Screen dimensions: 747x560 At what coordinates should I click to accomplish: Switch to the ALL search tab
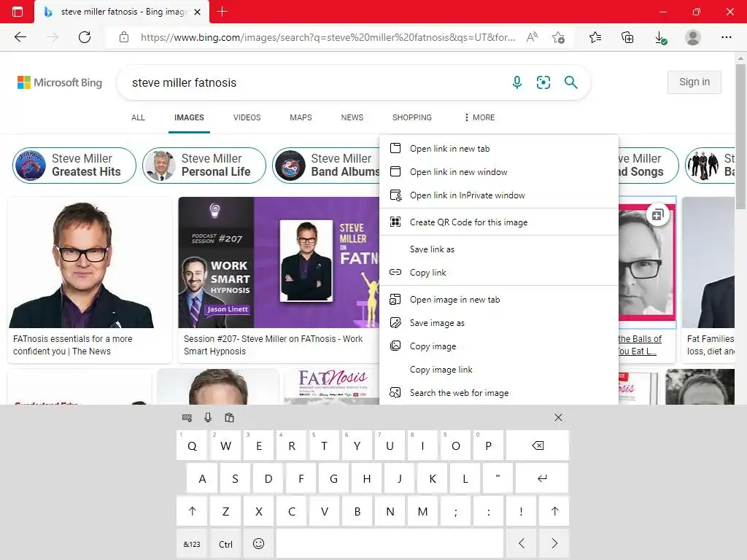tap(138, 117)
